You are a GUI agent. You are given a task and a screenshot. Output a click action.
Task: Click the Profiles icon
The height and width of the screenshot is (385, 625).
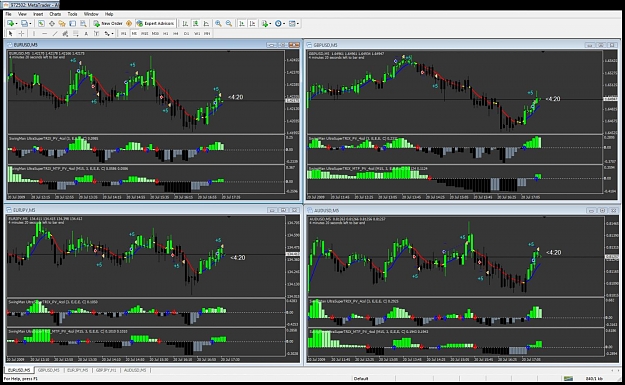(24, 24)
